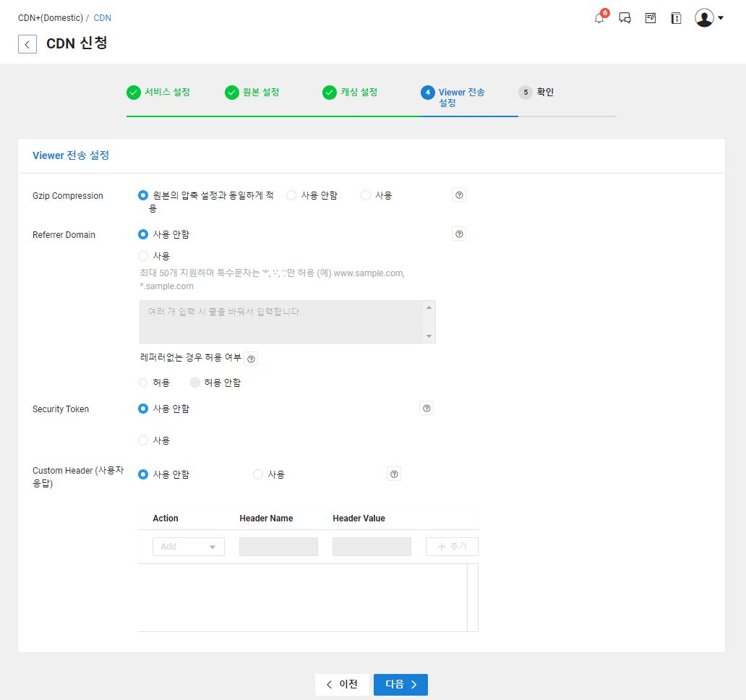Click the 원본 설정 step check icon
Image resolution: width=746 pixels, height=700 pixels.
point(232,93)
